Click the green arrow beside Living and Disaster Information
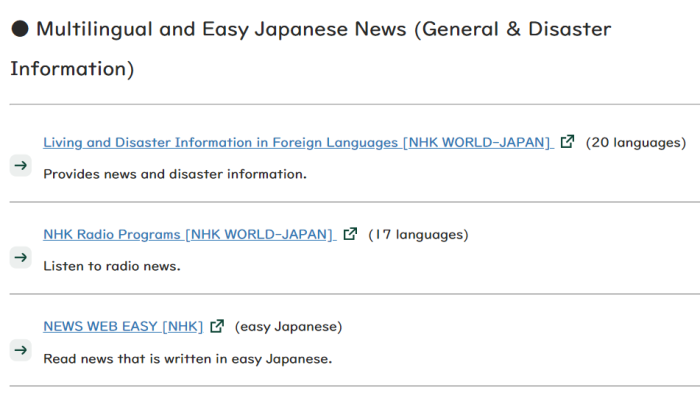 coord(21,165)
